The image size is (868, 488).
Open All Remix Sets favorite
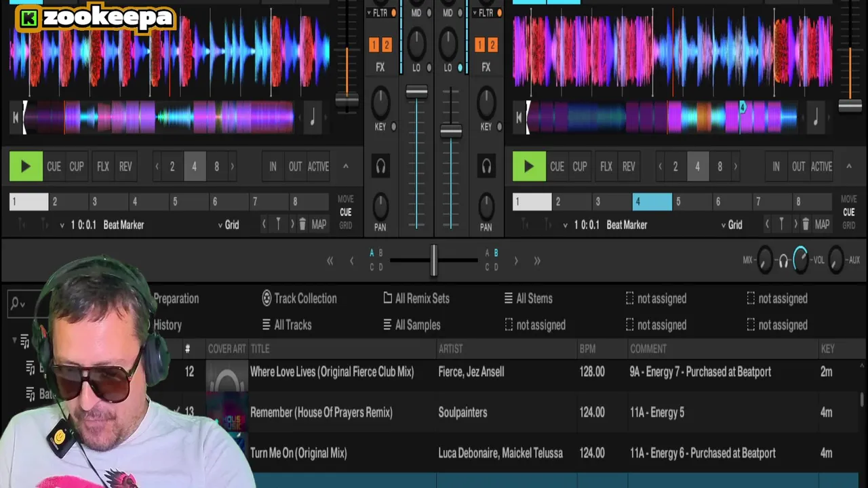pyautogui.click(x=416, y=299)
